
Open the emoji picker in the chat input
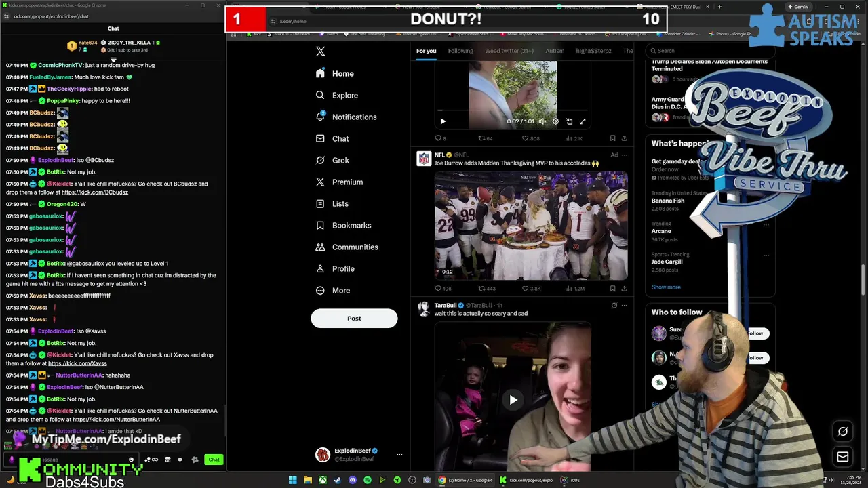[x=131, y=460]
